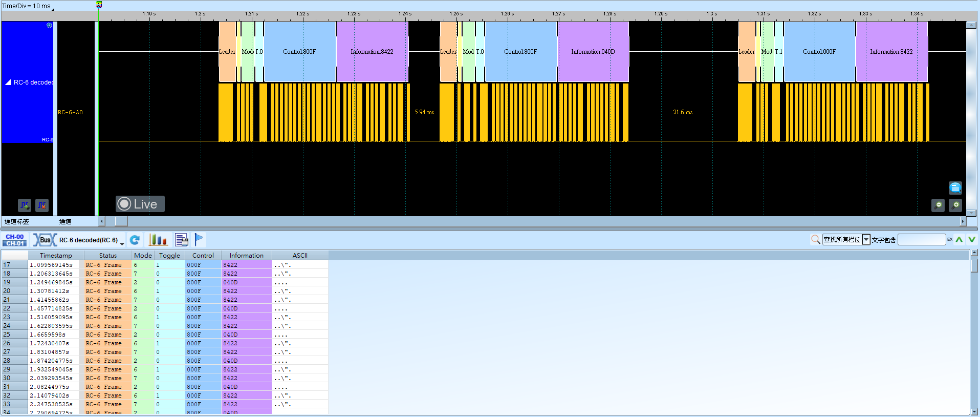Jump to previous search match arrow

click(x=960, y=240)
